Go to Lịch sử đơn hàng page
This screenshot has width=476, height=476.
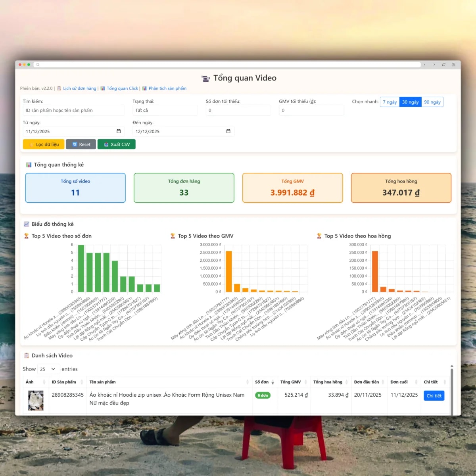[79, 88]
